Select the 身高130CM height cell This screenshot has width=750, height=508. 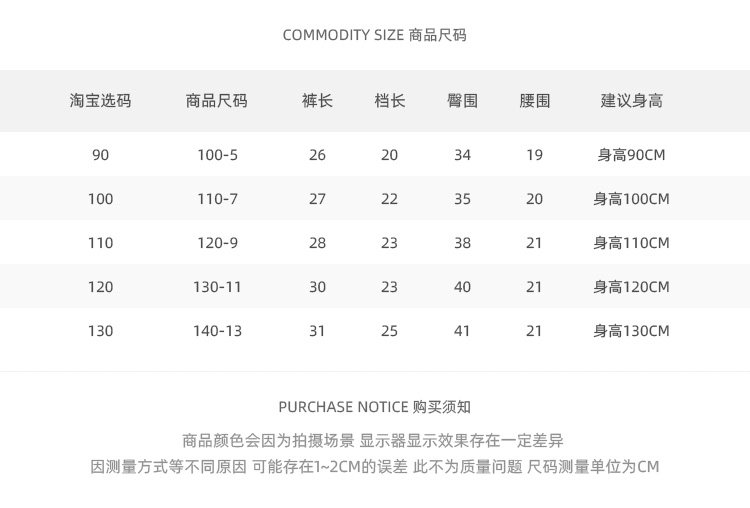[x=631, y=331]
